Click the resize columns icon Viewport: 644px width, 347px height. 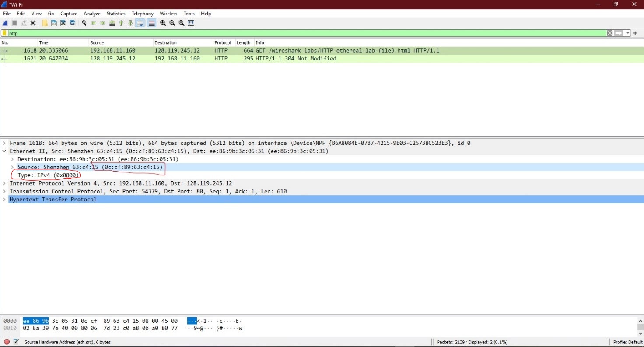[x=191, y=23]
